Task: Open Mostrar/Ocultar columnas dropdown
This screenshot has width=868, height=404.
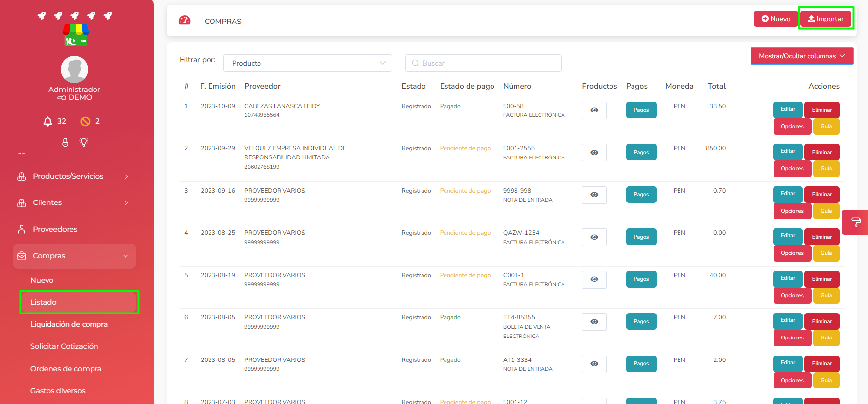Action: coord(802,56)
